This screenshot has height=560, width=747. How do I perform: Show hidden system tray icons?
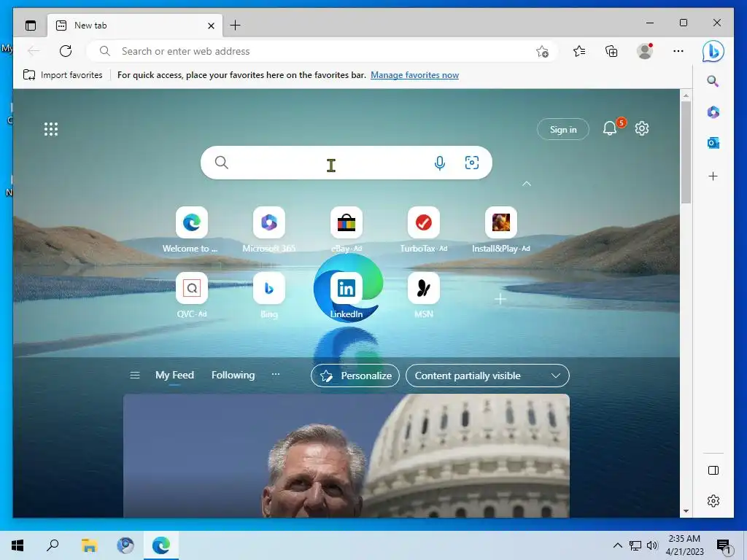tap(617, 545)
